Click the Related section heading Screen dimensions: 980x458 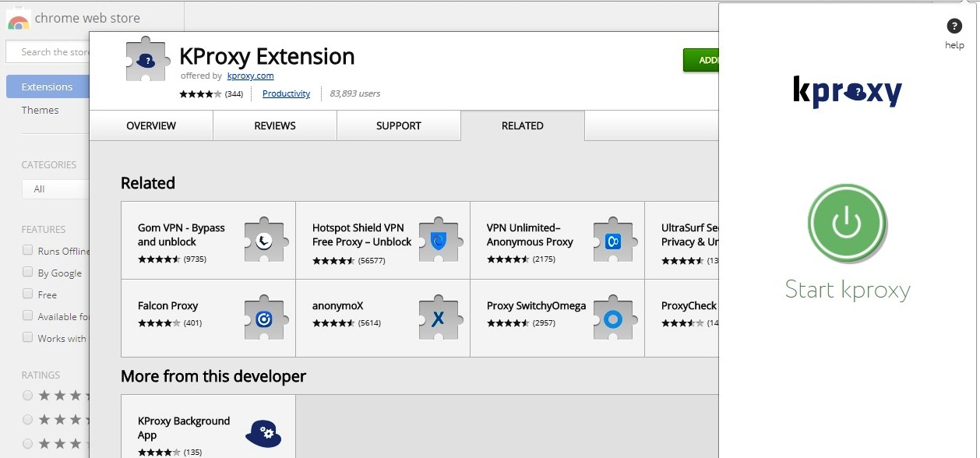click(x=148, y=183)
